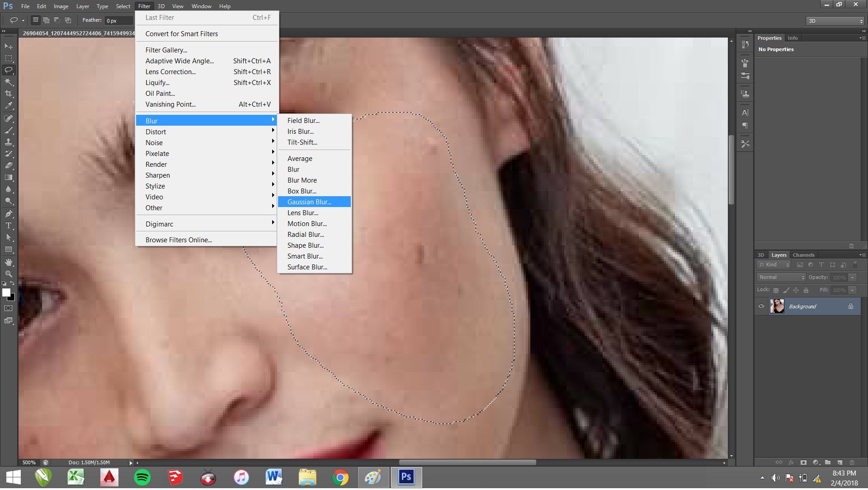Select the Background layer thumbnail
The height and width of the screenshot is (490, 868).
click(x=777, y=307)
